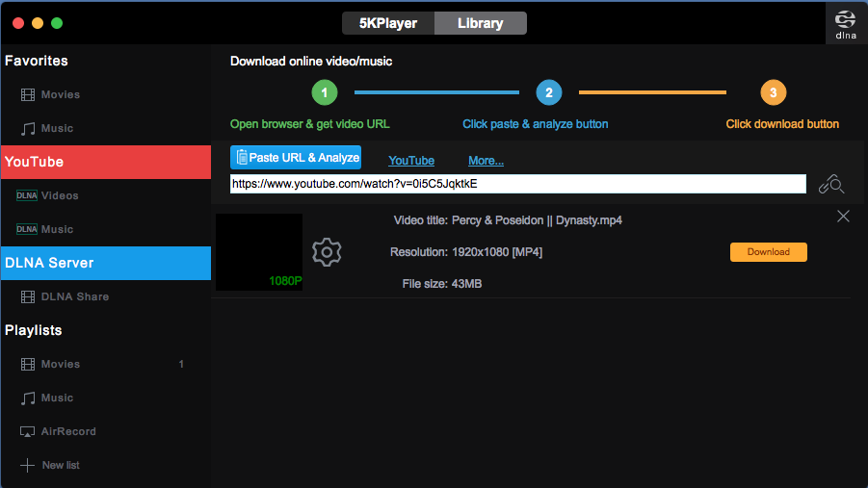Screen dimensions: 868x488
Task: Click the count 1 next to Playlists Movies
Action: coord(181,364)
